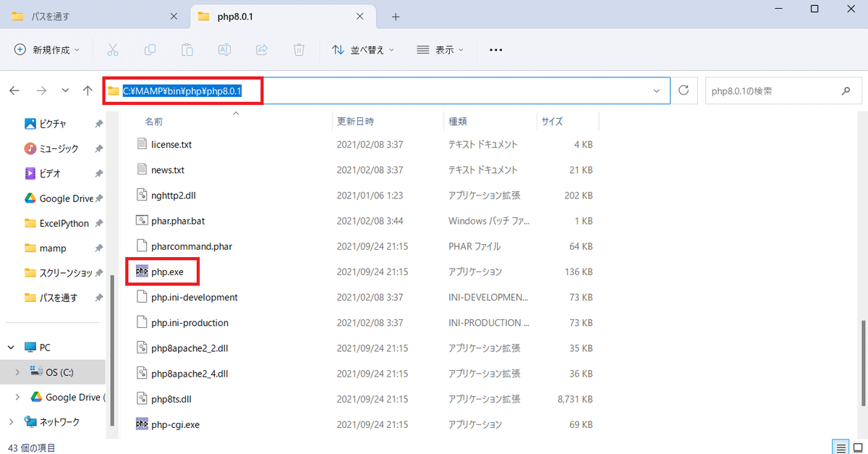Open the three-dot See more menu
Screen dimensions: 868x454
click(x=495, y=49)
